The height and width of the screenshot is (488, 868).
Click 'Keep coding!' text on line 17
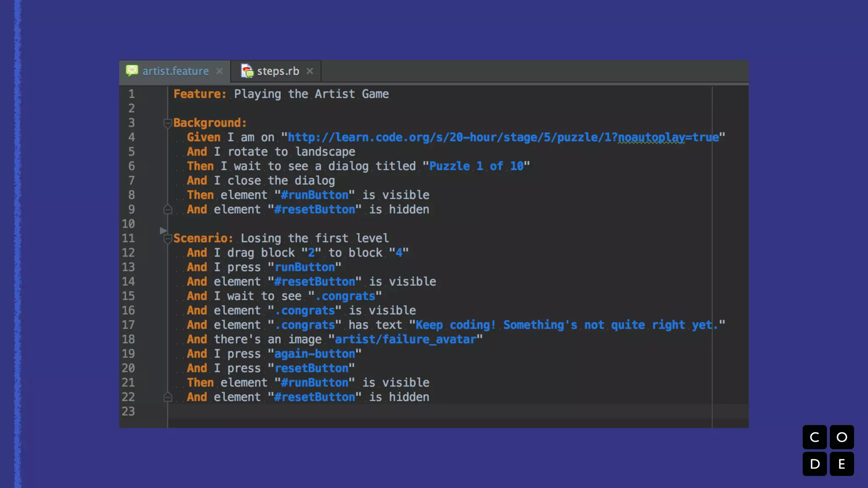tap(455, 325)
